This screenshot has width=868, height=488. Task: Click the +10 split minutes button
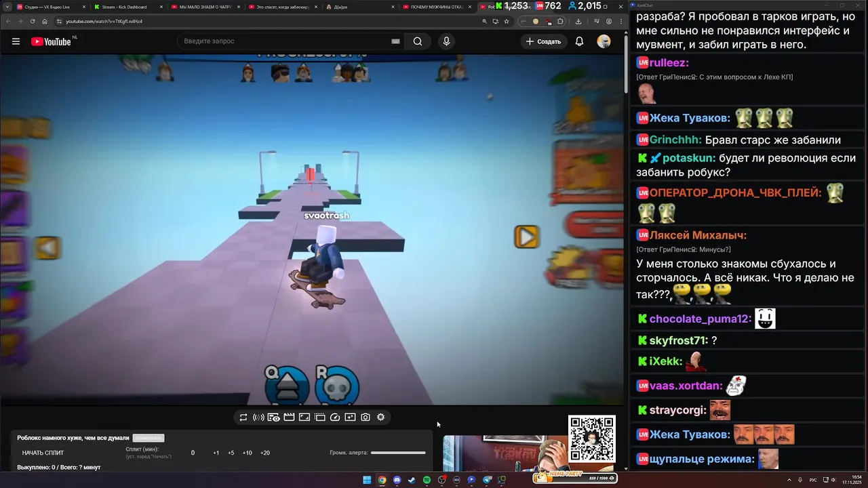point(247,453)
